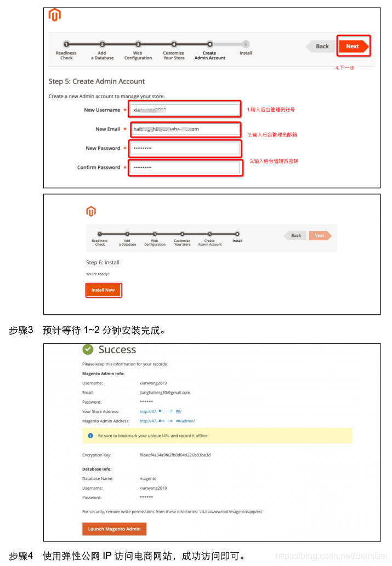Focus the New Password input field
Image resolution: width=392 pixels, height=566 pixels.
click(x=185, y=148)
